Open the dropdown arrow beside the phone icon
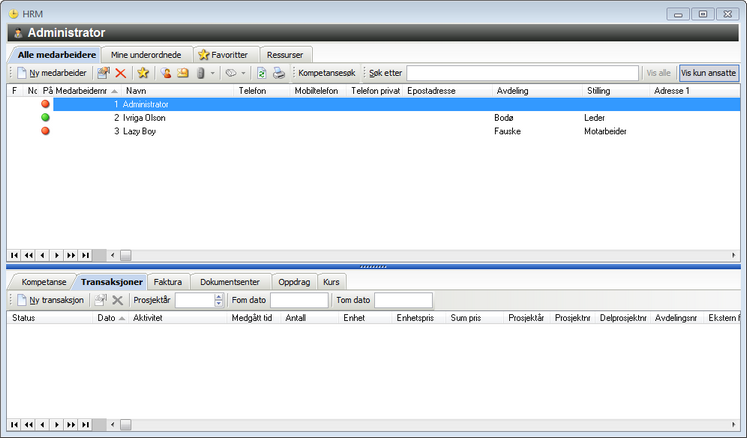Image resolution: width=747 pixels, height=438 pixels. point(212,73)
